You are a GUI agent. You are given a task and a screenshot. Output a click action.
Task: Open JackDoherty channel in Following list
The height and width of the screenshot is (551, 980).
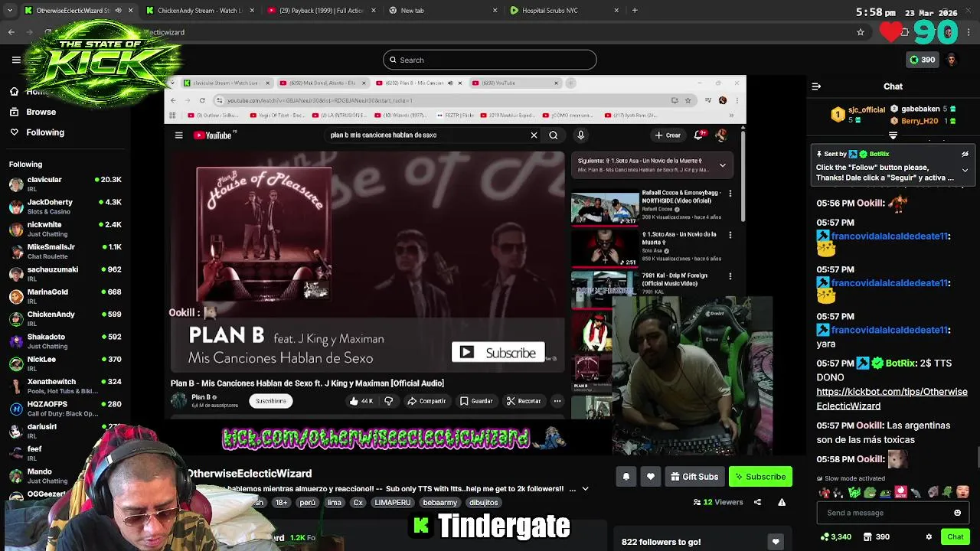65,207
